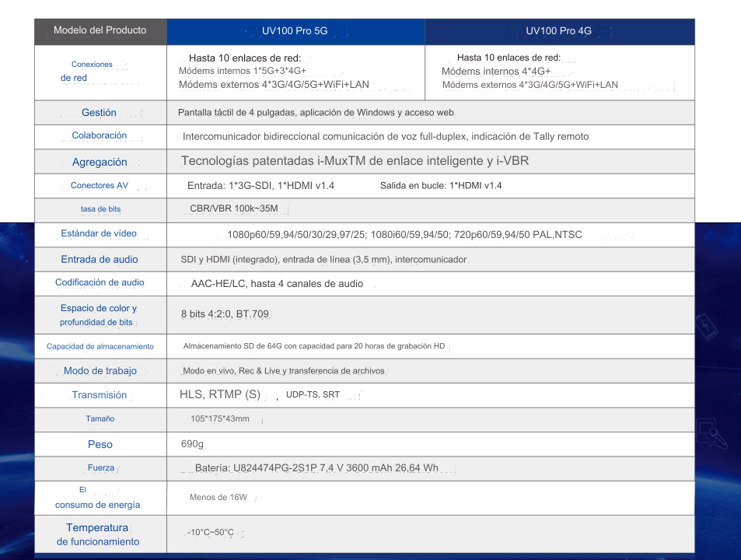Click the Agregación row label
Image resolution: width=741 pixels, height=560 pixels.
(x=100, y=162)
